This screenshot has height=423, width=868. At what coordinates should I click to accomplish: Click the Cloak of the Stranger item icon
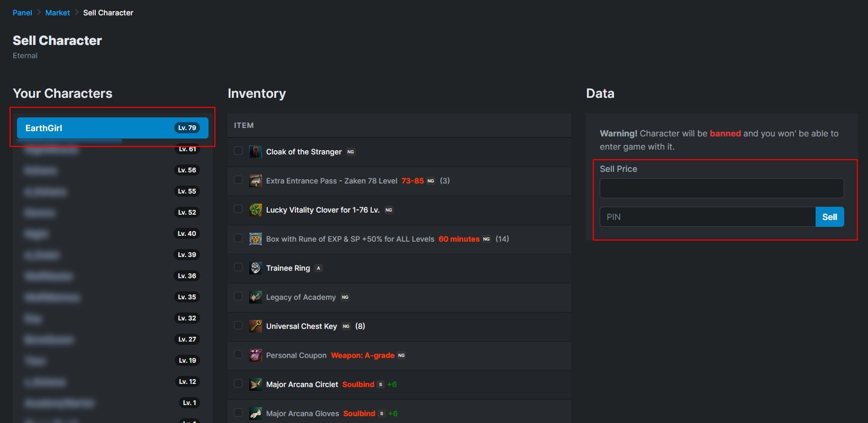point(256,152)
